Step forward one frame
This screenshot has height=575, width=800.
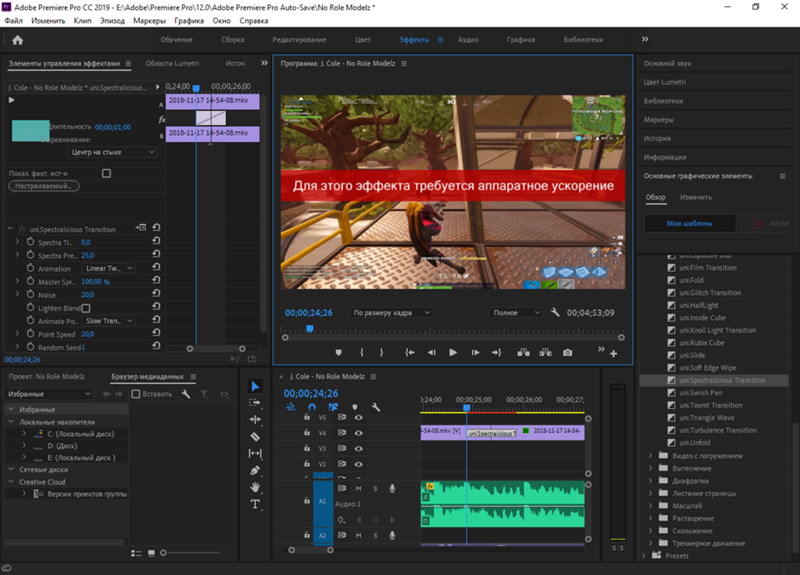tap(475, 353)
